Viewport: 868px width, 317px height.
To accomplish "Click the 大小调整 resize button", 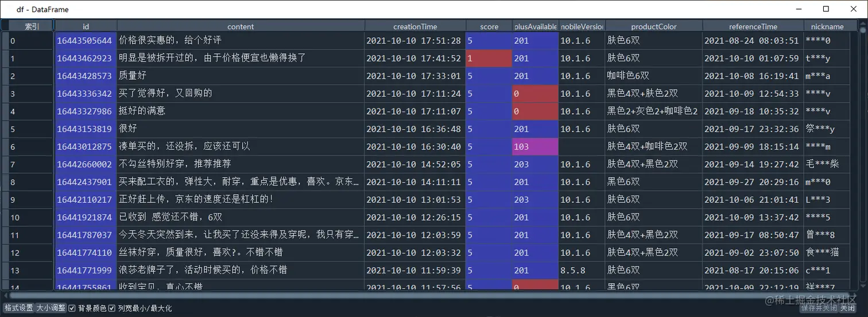I will click(51, 308).
